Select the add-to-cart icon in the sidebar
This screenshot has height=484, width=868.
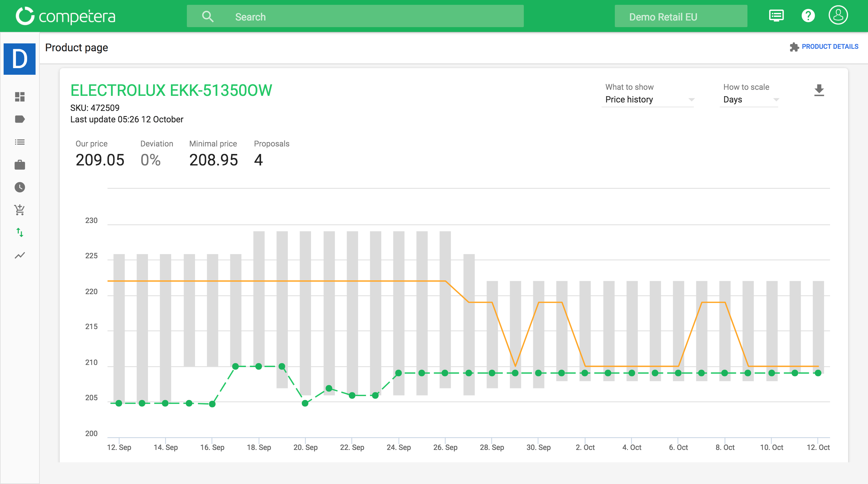[20, 210]
